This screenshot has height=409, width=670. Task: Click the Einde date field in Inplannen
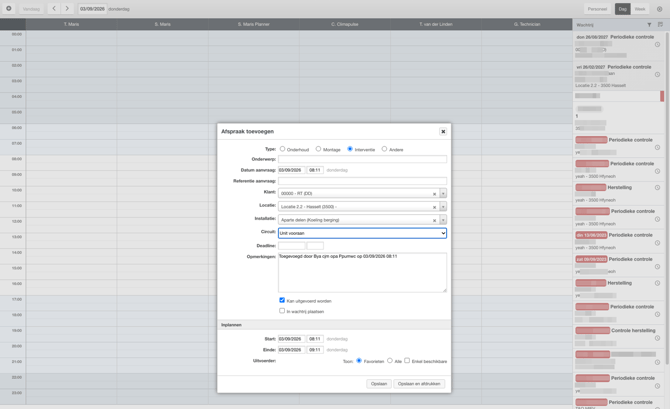291,350
